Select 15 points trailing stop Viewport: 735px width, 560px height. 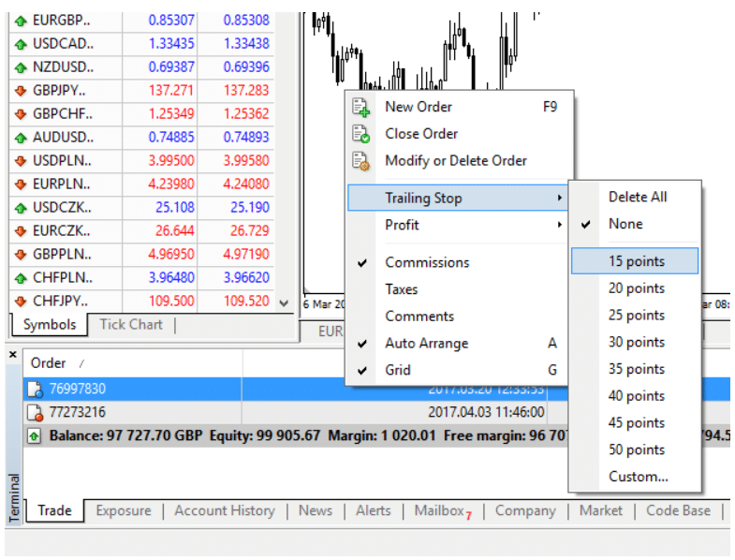point(636,261)
